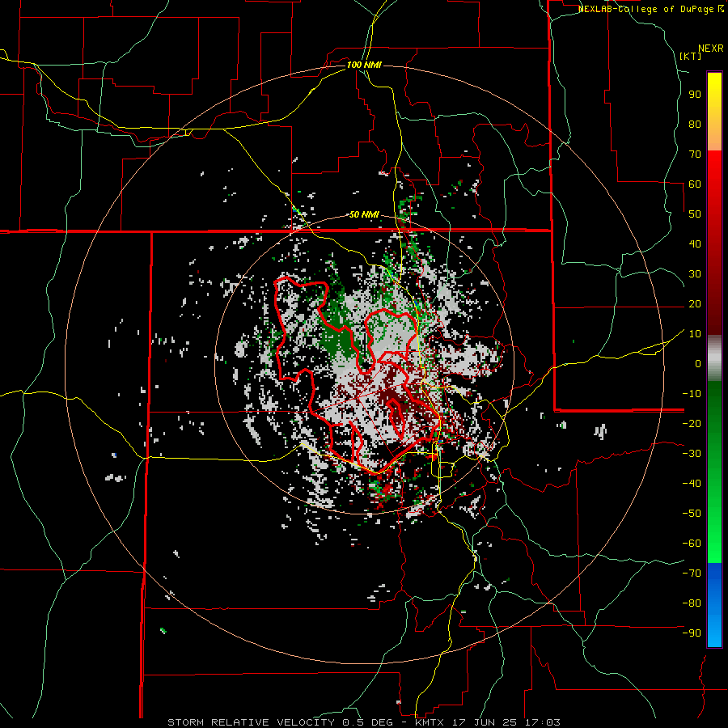Image resolution: width=728 pixels, height=728 pixels.
Task: Click the -30 value on the velocity scale
Action: coord(692,454)
